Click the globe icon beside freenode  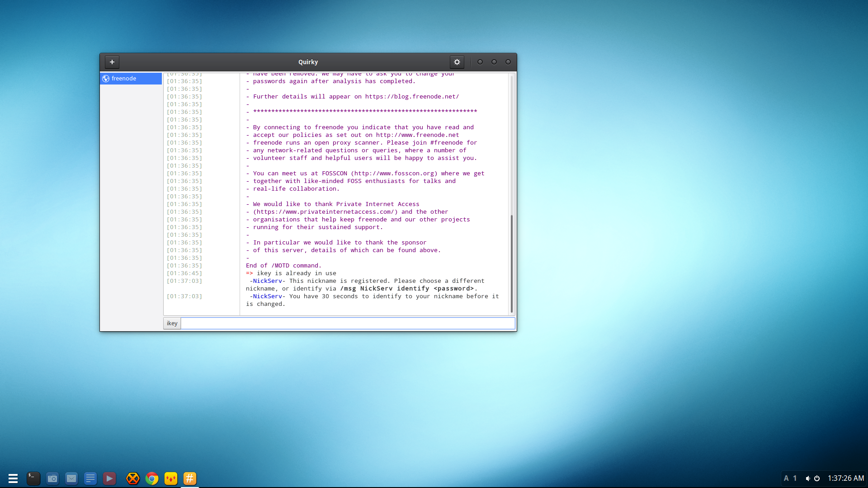(106, 78)
